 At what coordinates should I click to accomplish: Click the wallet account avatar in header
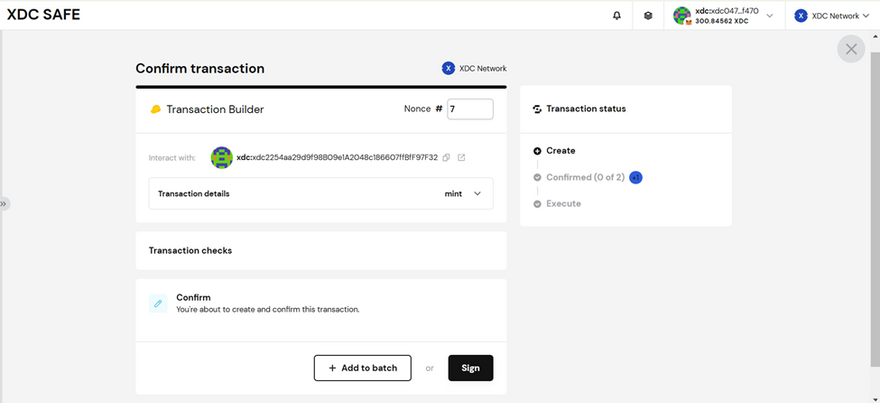(682, 16)
